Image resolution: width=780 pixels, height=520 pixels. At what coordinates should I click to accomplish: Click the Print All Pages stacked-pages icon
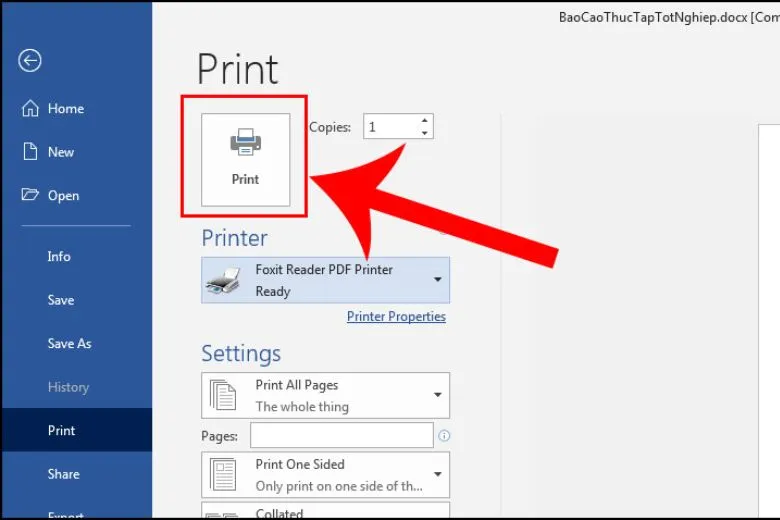(x=222, y=395)
